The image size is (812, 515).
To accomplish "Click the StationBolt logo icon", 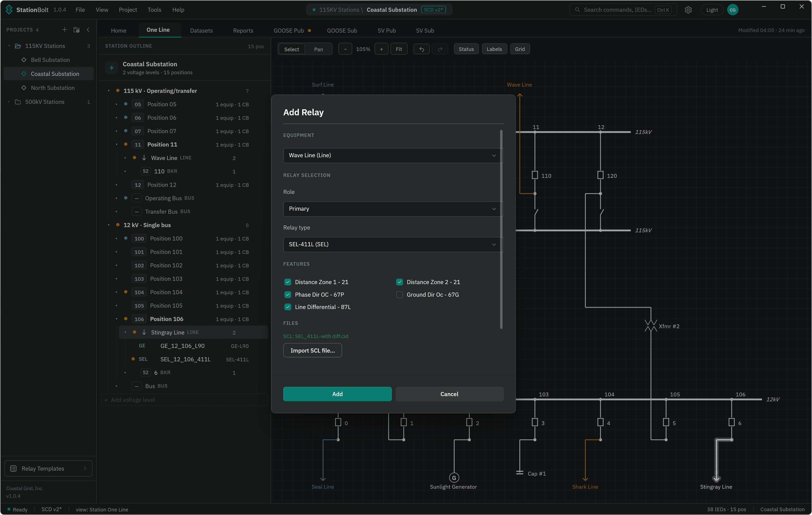I will click(9, 9).
